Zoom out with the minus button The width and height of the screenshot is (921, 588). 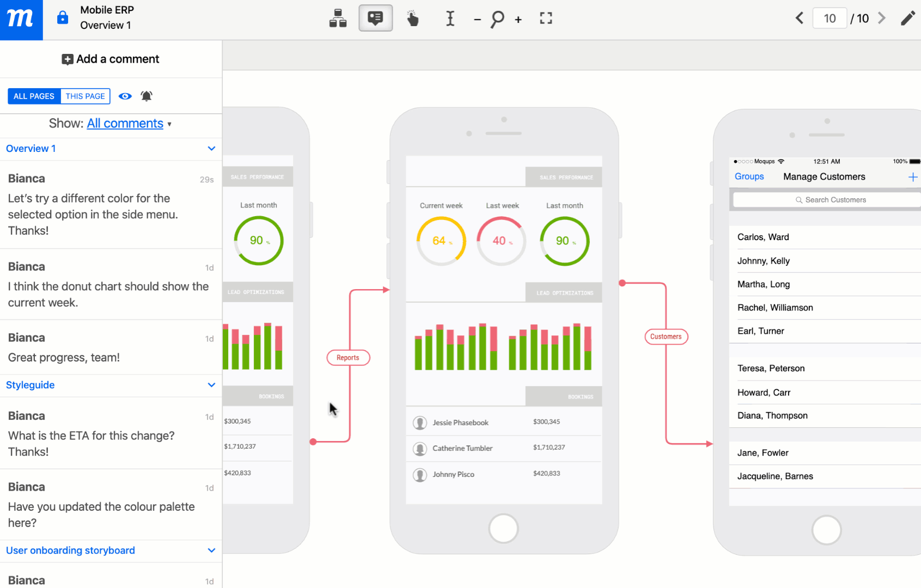[477, 20]
